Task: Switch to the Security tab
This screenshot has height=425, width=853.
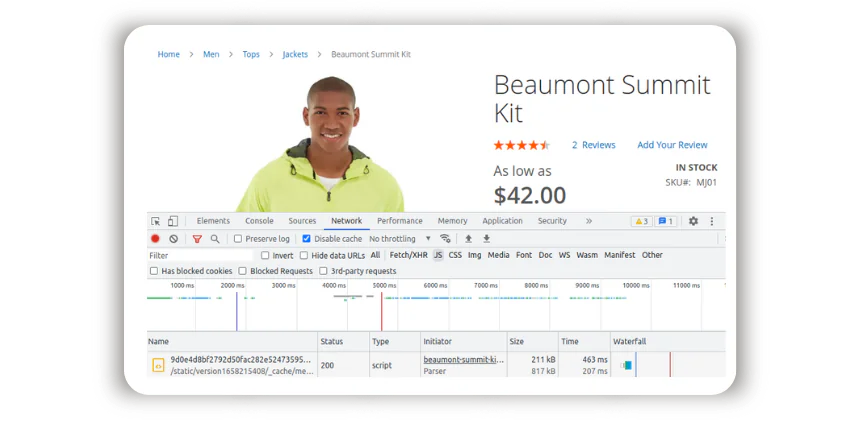Action: pos(552,221)
